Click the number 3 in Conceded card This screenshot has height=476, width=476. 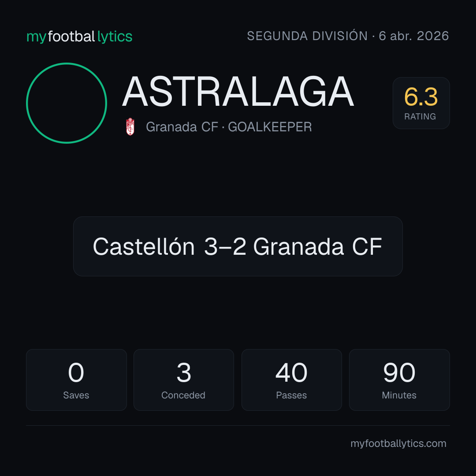click(184, 372)
